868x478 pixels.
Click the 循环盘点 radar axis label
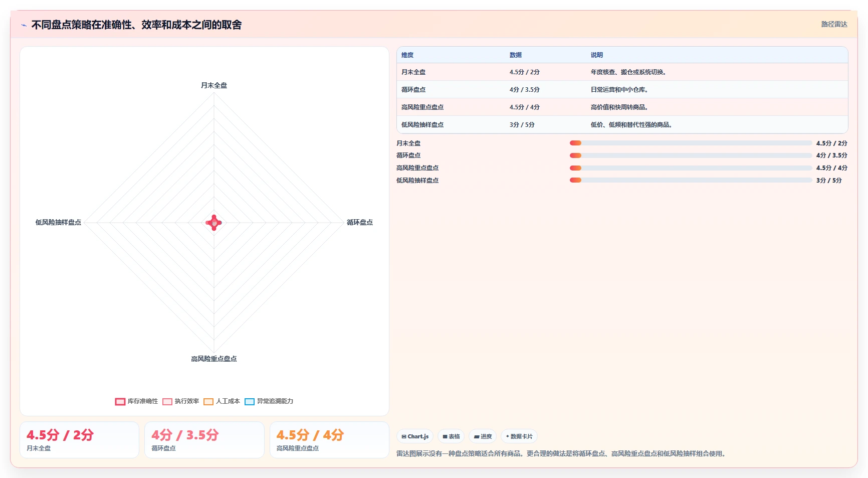click(360, 222)
